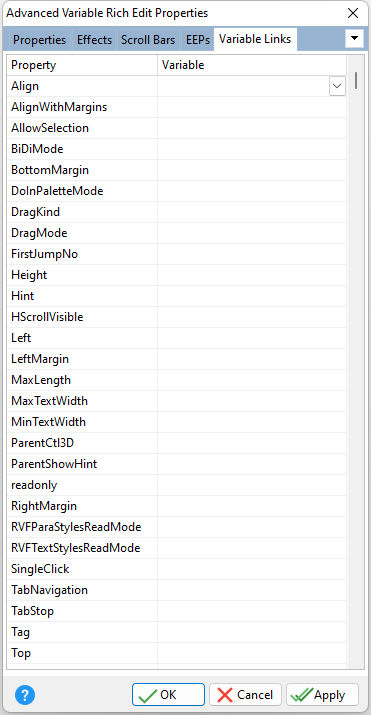
Task: Go to the Scroll Bars tab
Action: [148, 40]
